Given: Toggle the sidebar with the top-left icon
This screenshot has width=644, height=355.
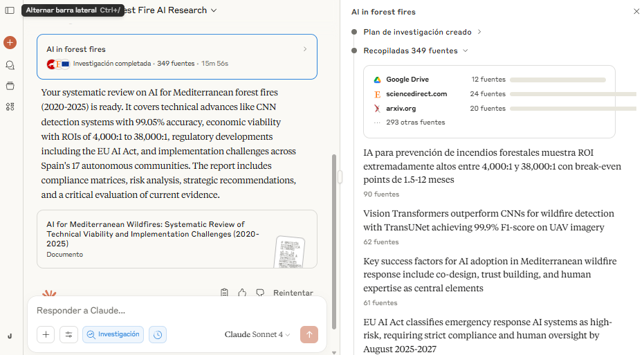Looking at the screenshot, I should point(10,10).
